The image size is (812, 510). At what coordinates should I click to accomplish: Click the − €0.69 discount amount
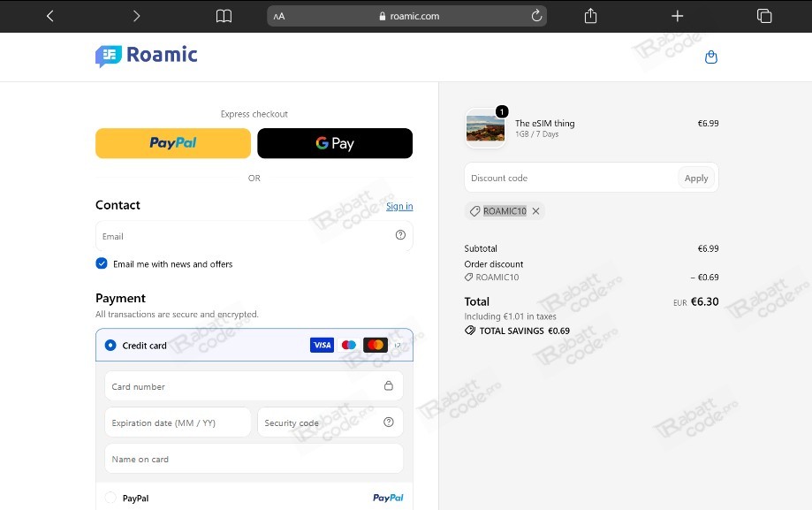pos(704,278)
